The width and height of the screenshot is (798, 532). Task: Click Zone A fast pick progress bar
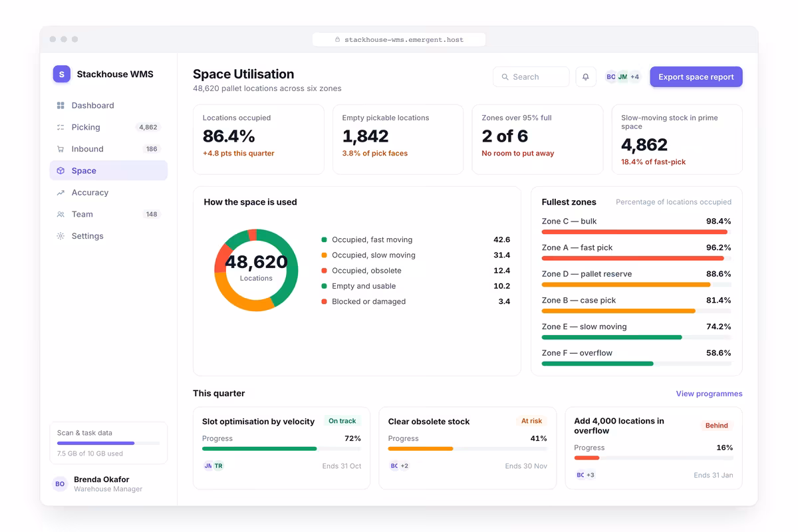pyautogui.click(x=636, y=258)
